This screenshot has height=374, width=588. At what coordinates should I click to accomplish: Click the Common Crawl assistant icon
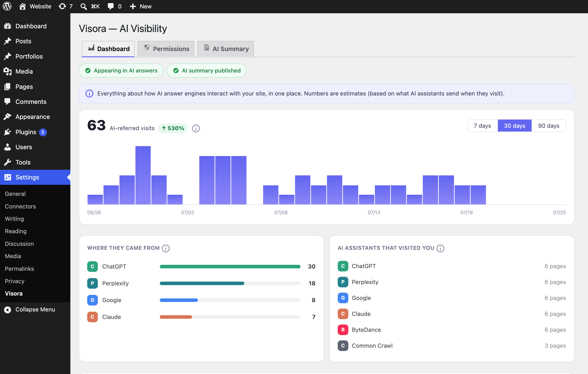(x=343, y=346)
